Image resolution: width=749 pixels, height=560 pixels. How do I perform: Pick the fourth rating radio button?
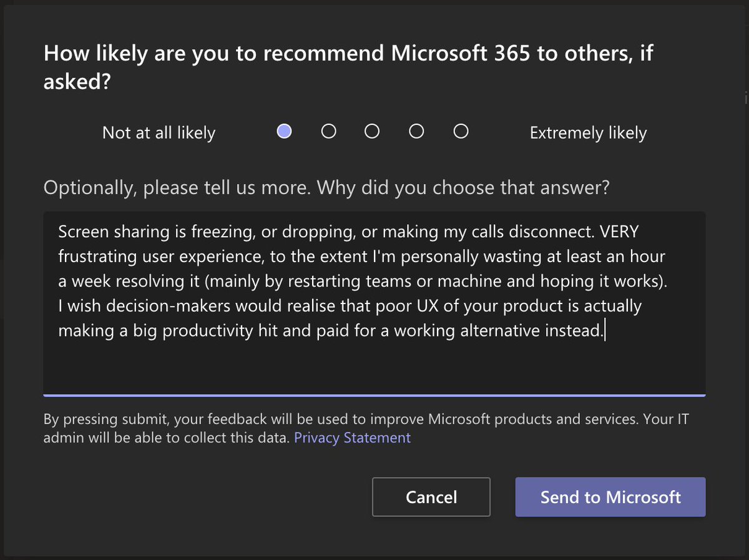[416, 132]
